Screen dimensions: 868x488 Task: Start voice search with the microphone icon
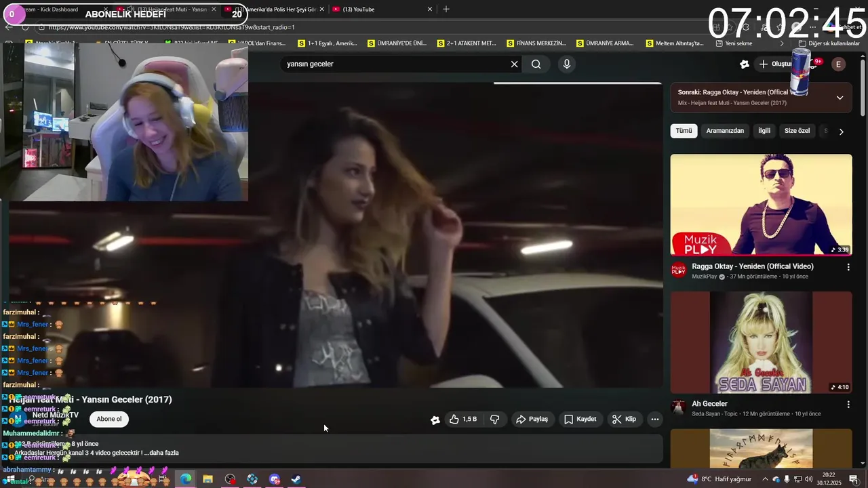[567, 64]
